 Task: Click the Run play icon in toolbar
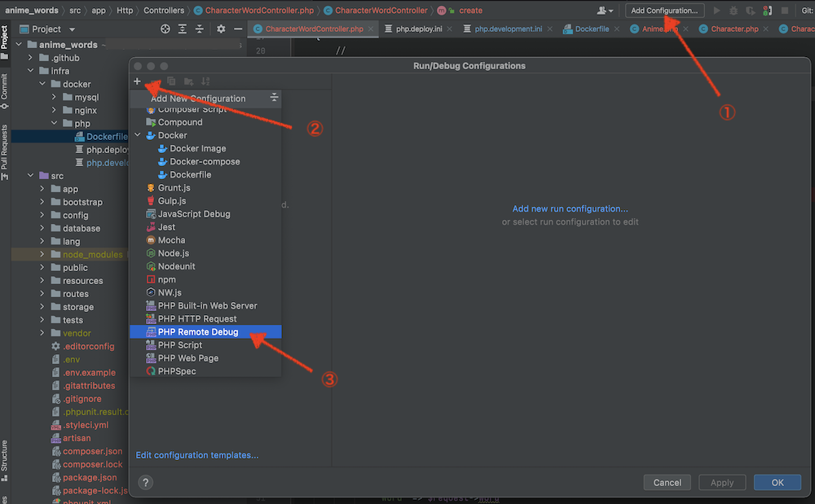tap(716, 11)
